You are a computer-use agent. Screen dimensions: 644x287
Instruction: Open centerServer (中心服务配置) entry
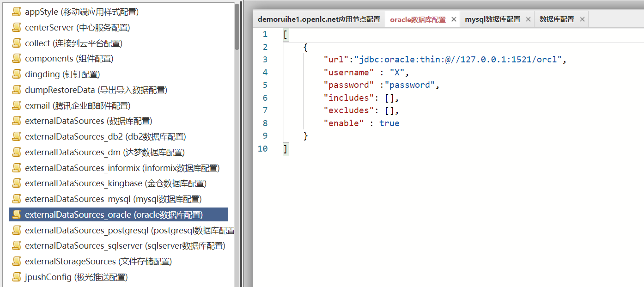point(78,28)
